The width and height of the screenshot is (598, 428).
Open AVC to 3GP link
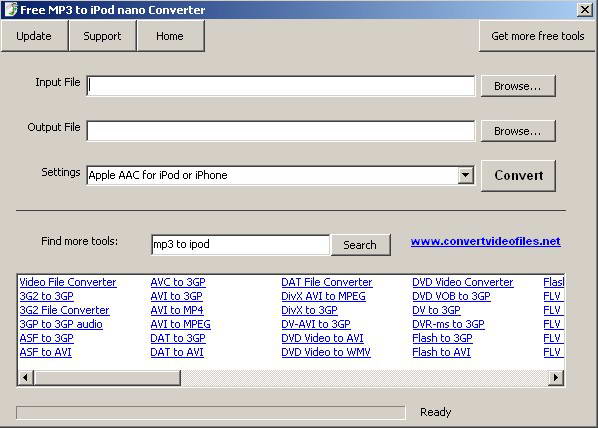(x=178, y=282)
